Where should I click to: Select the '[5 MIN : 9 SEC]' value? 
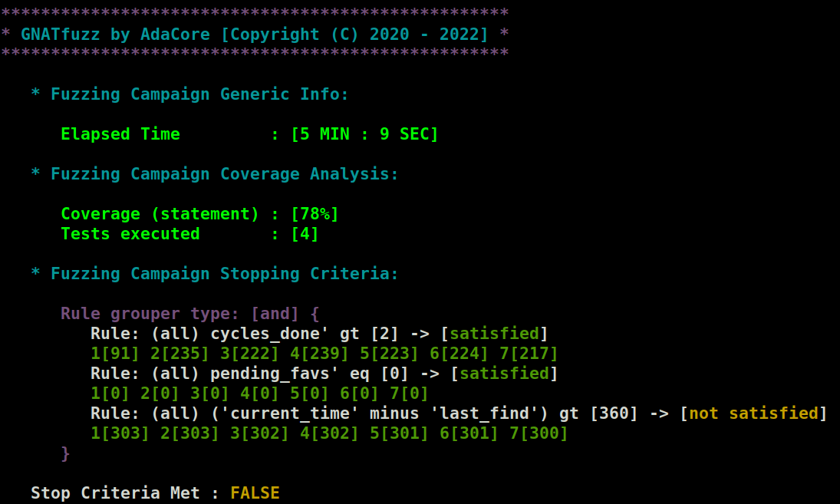tap(364, 134)
